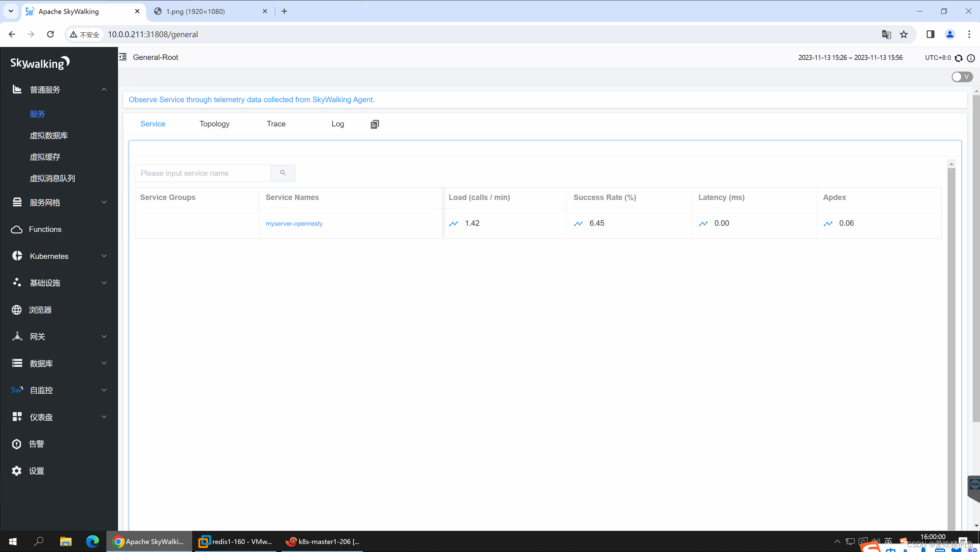The height and width of the screenshot is (552, 980).
Task: Click the info icon in top-right header
Action: 971,58
